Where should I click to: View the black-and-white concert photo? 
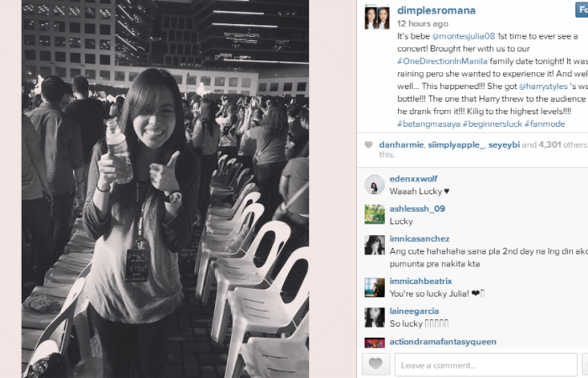[165, 189]
